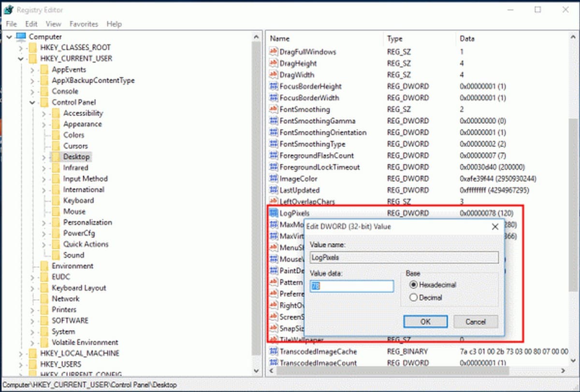Expand the Desktop key
The width and height of the screenshot is (580, 392).
pos(43,157)
